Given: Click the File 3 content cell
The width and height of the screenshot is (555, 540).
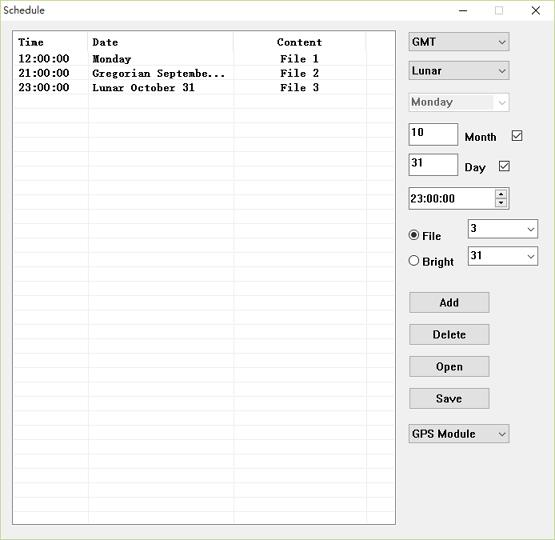Looking at the screenshot, I should (x=299, y=87).
